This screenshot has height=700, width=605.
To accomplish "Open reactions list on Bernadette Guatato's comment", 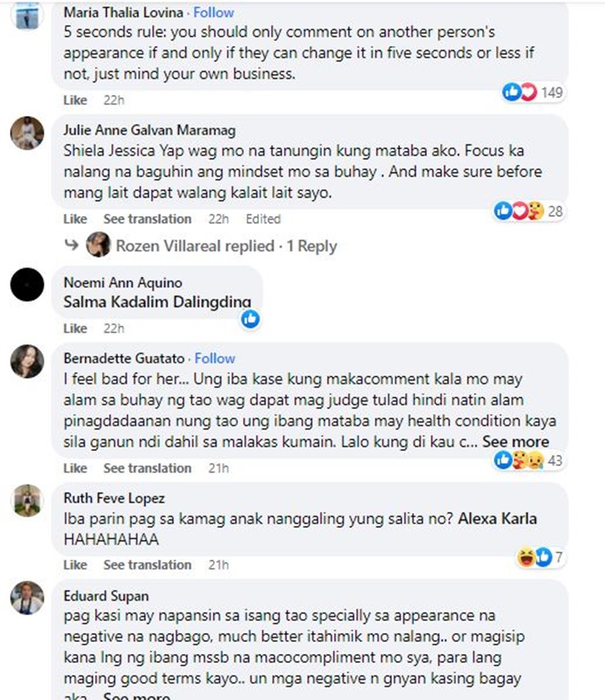I will 528,460.
